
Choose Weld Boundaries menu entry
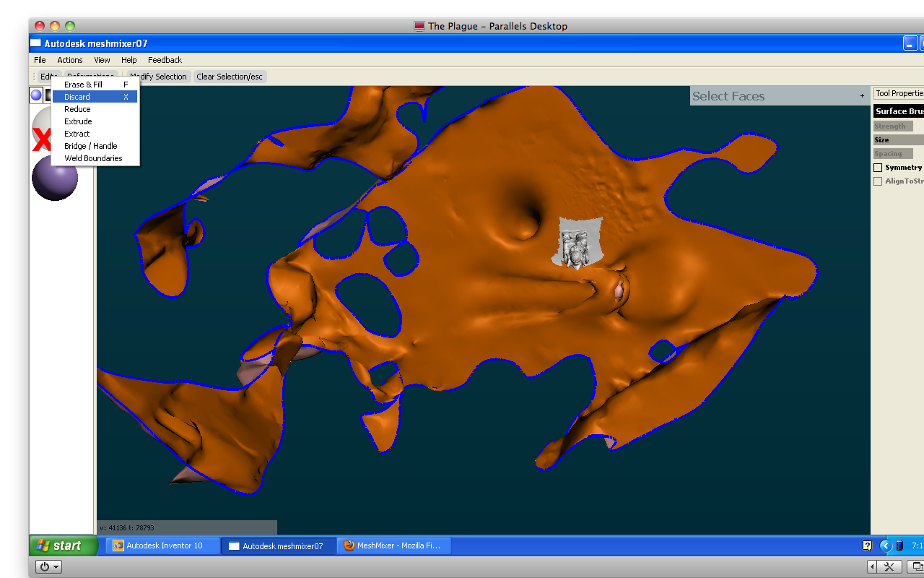click(x=95, y=158)
